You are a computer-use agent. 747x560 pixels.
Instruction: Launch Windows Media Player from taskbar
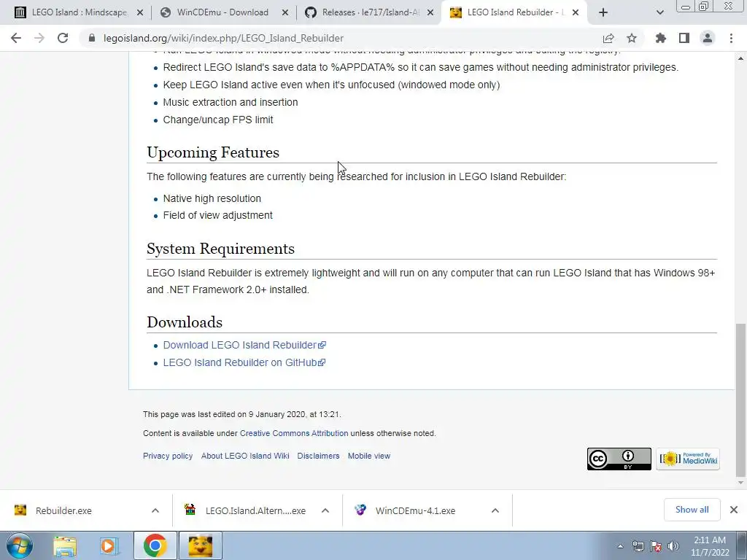click(109, 545)
